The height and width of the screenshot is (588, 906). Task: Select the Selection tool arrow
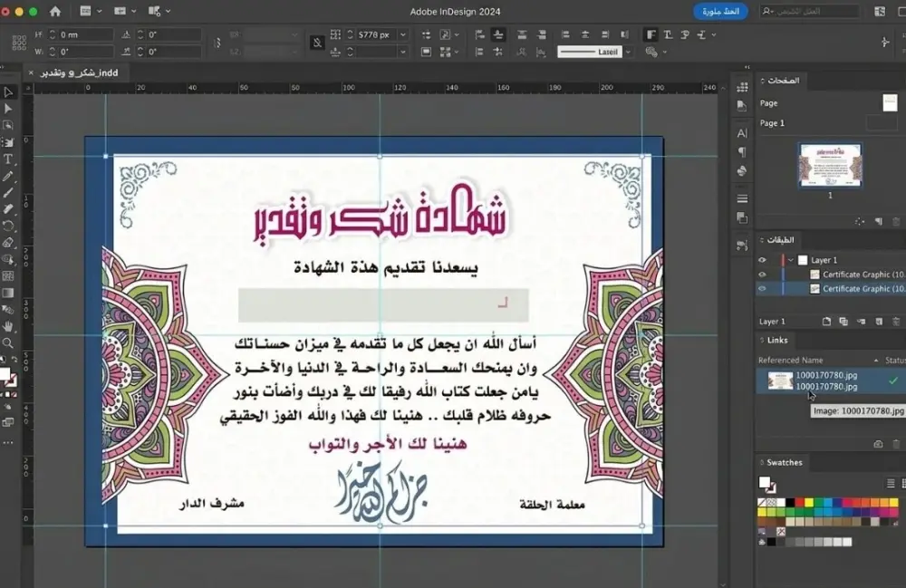pos(8,92)
